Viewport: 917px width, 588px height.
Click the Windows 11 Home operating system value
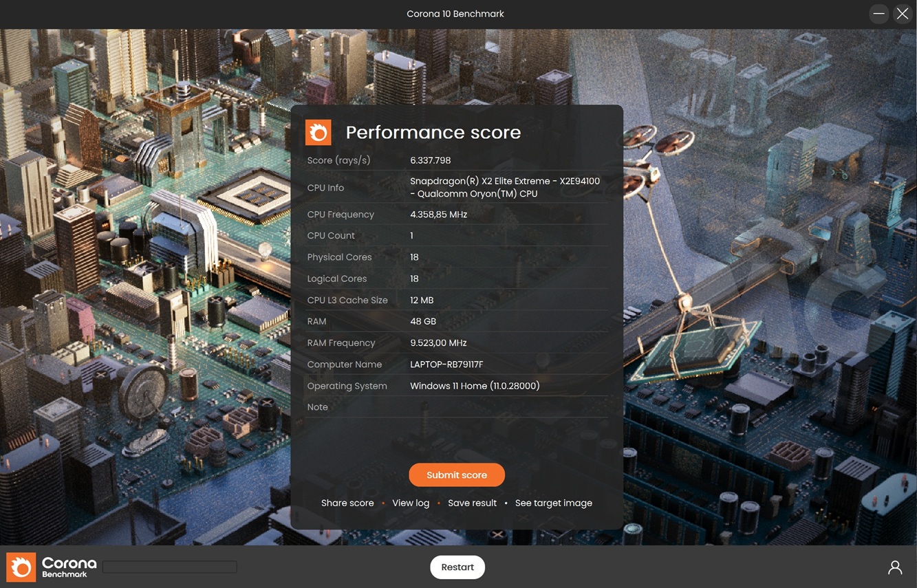point(475,386)
